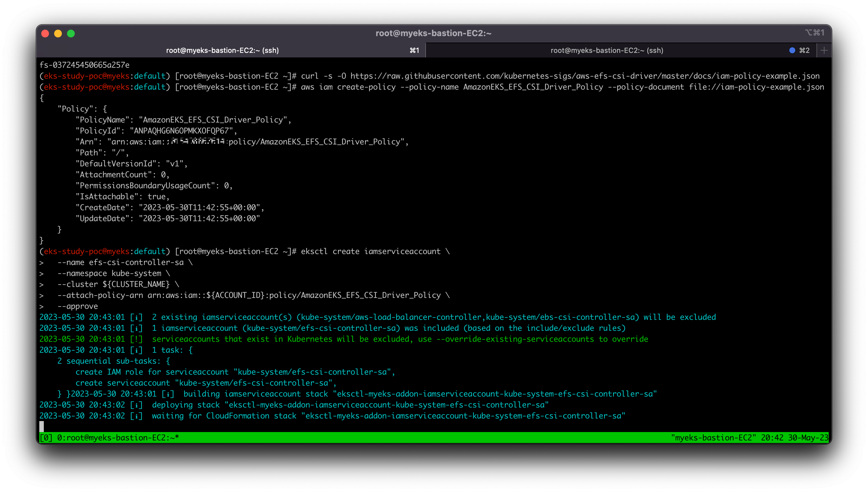The height and width of the screenshot is (492, 868).
Task: Click the terminal cursor block at the bottom
Action: point(42,427)
